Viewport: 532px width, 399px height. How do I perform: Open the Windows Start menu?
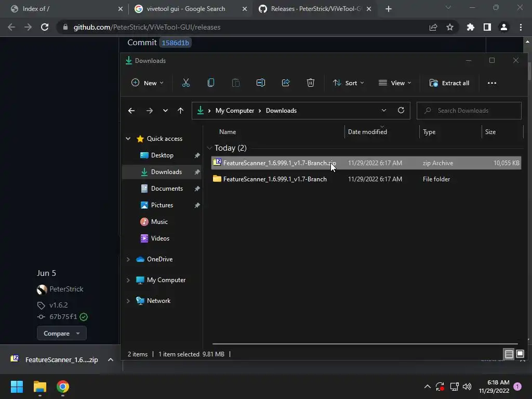tap(17, 387)
